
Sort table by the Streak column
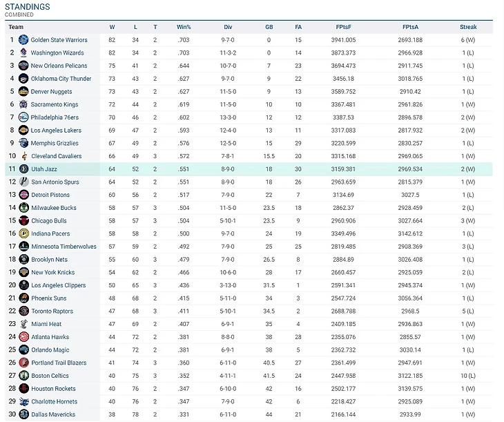pos(468,27)
